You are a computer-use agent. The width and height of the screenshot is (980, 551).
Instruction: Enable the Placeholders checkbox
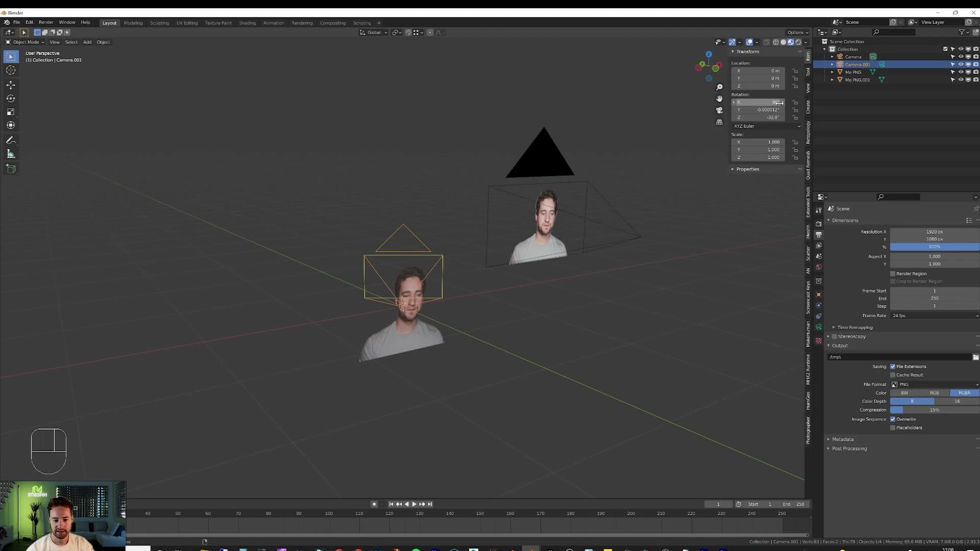tap(893, 428)
